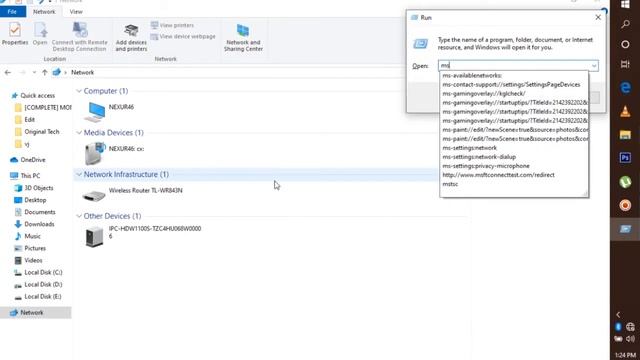Open File Explorer from taskbar
This screenshot has width=640, height=360.
click(x=625, y=135)
